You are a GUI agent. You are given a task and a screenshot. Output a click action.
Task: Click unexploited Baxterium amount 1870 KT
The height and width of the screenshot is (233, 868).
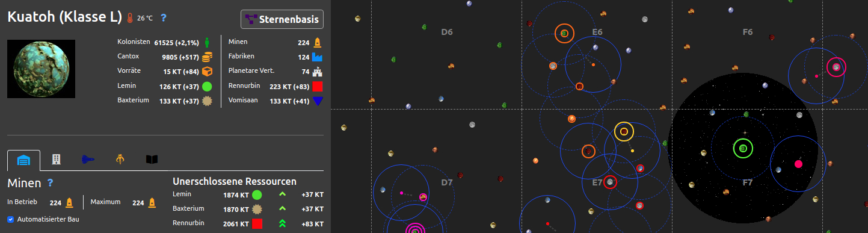(x=235, y=209)
